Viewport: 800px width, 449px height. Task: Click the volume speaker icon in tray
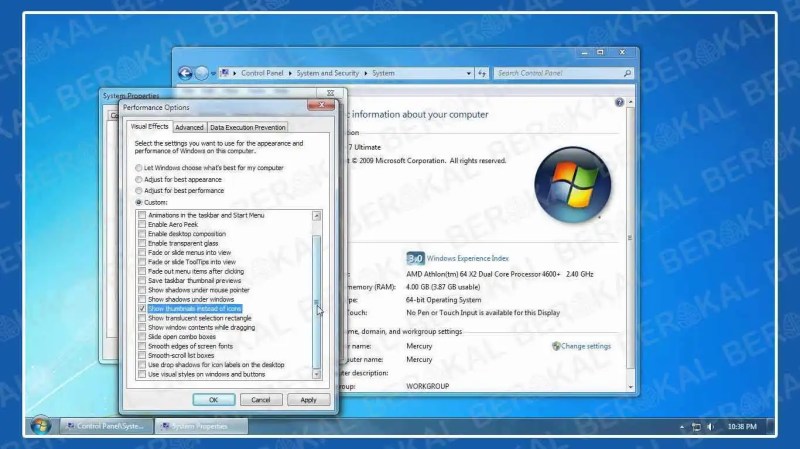point(711,427)
